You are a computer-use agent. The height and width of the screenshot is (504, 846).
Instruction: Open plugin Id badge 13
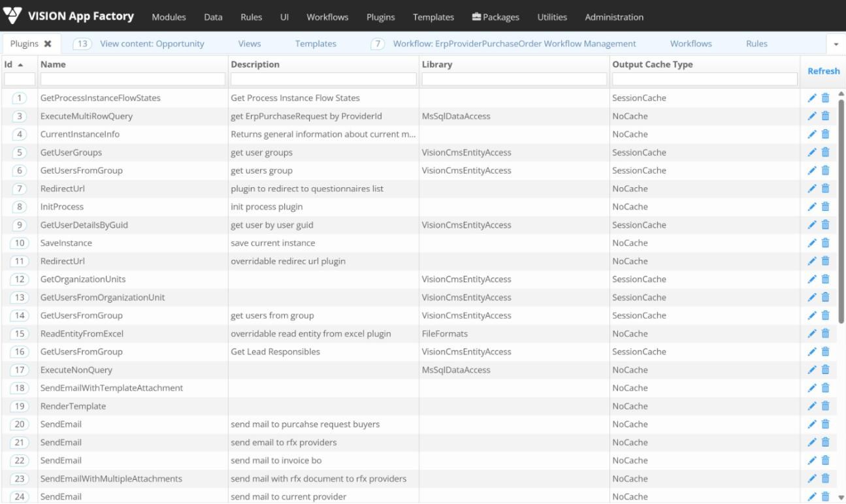click(x=20, y=298)
